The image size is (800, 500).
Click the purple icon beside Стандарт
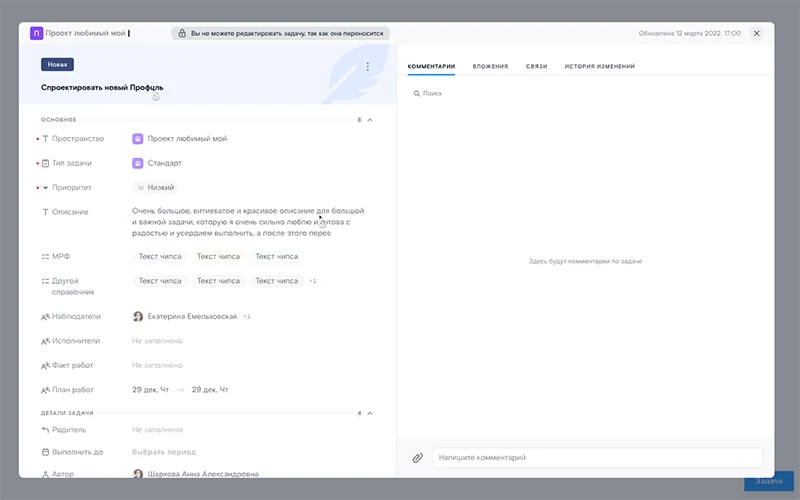[x=138, y=163]
